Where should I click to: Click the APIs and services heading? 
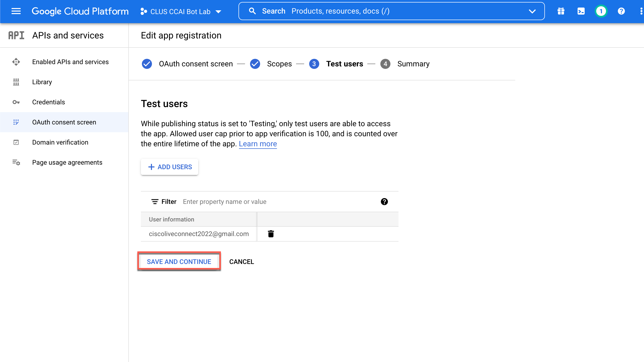point(68,35)
